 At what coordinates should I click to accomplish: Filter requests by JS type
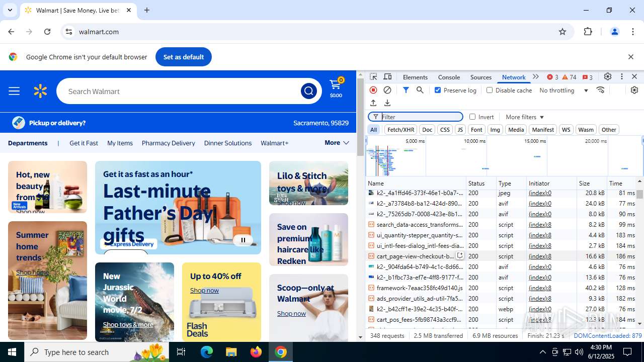click(460, 130)
